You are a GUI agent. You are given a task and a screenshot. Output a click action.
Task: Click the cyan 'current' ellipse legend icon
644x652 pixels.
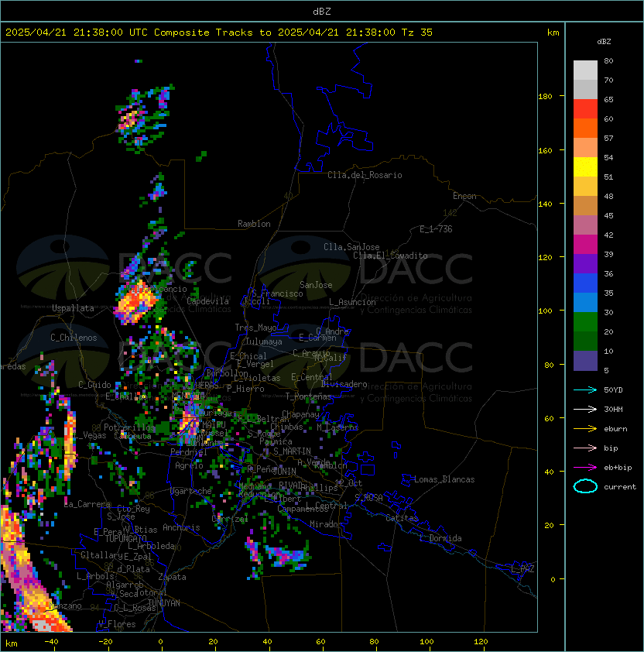[x=585, y=486]
